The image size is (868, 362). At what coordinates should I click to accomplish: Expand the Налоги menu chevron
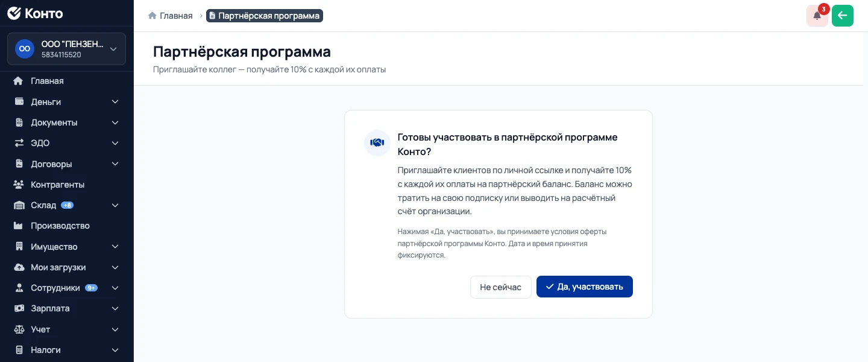coord(115,350)
